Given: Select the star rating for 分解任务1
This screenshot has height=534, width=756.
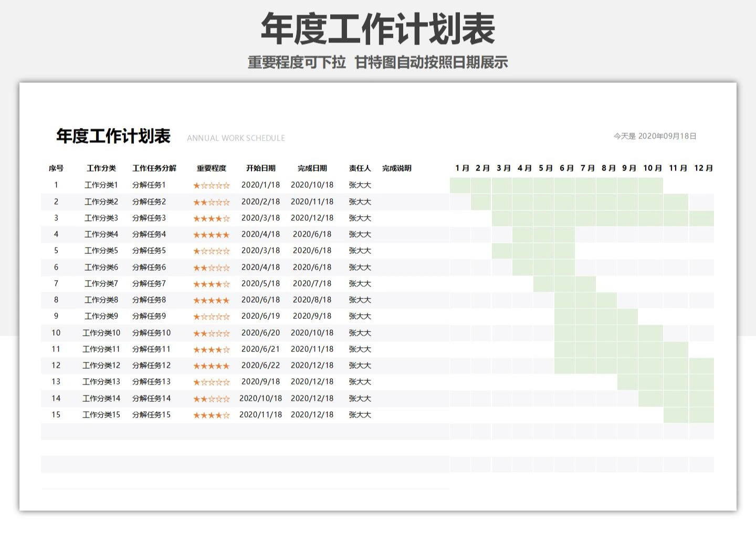Looking at the screenshot, I should (x=211, y=185).
